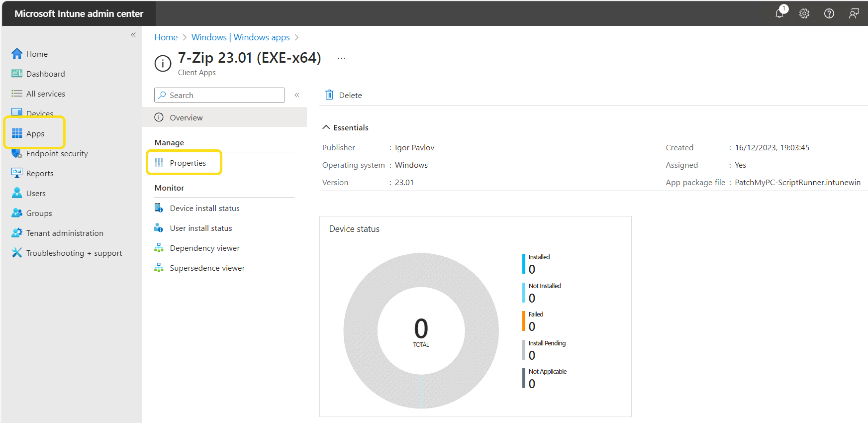Click the Reports monitor icon
The image size is (868, 423).
17,173
